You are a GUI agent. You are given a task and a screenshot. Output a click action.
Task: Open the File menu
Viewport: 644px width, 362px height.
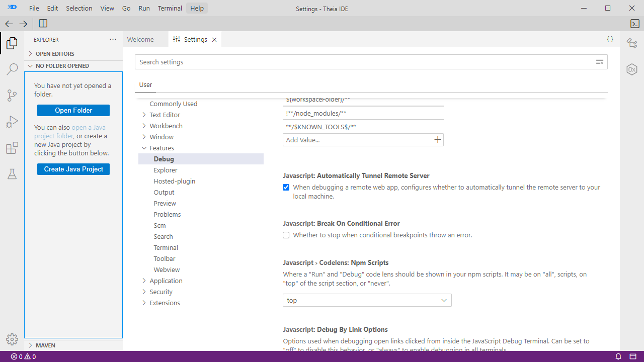(x=34, y=8)
